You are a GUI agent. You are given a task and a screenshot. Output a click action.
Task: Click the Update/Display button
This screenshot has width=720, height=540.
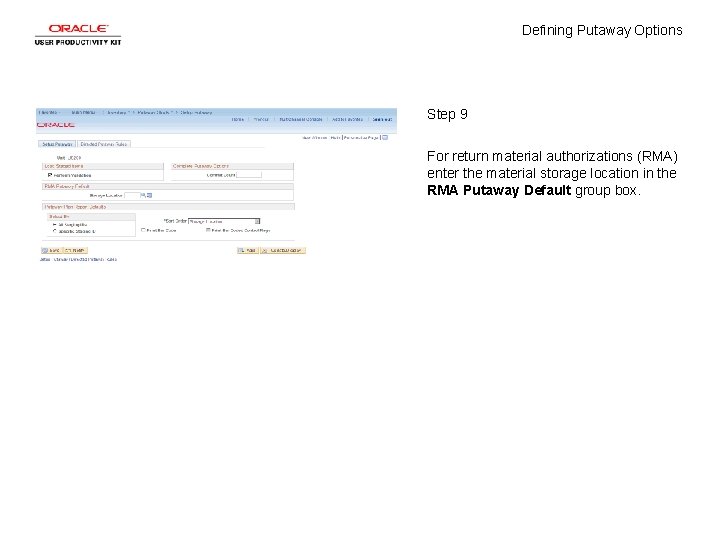(x=283, y=250)
